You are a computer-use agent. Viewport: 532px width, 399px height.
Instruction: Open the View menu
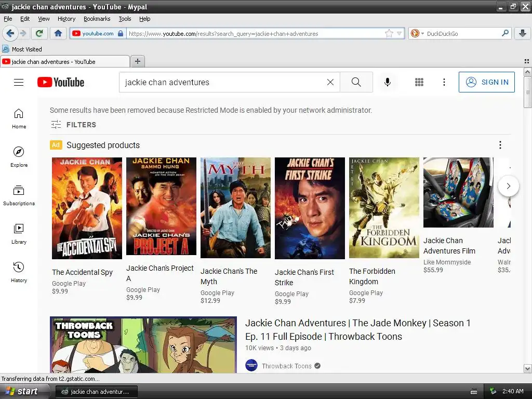[44, 19]
